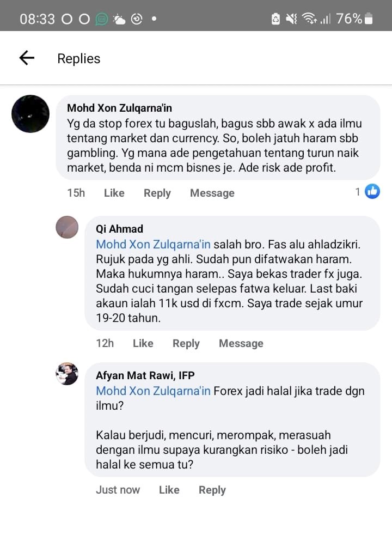Viewport: 392px width, 547px height.
Task: Reply to Afyan Mat Rawi's comment
Action: point(212,490)
